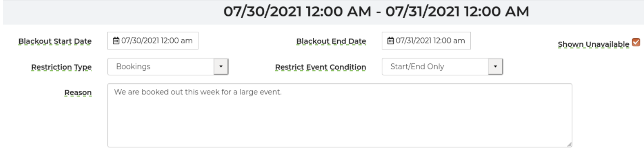Click the blackout date range header
This screenshot has width=644, height=159.
coord(376,11)
